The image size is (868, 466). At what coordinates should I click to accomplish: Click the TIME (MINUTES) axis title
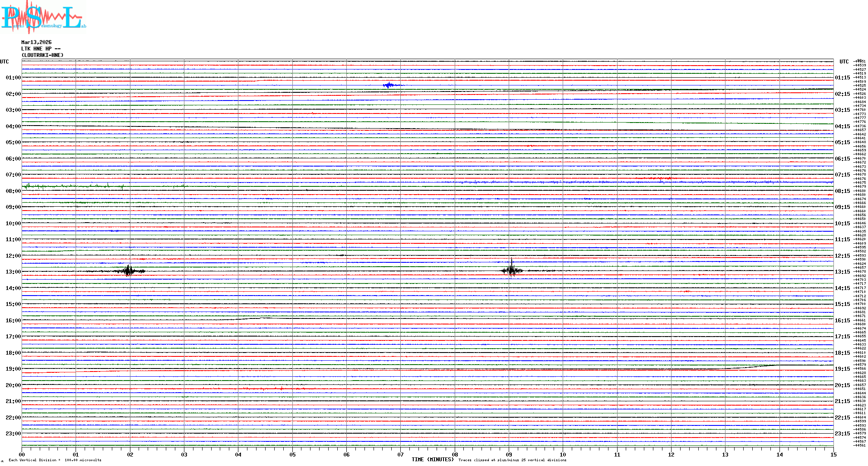[x=432, y=460]
